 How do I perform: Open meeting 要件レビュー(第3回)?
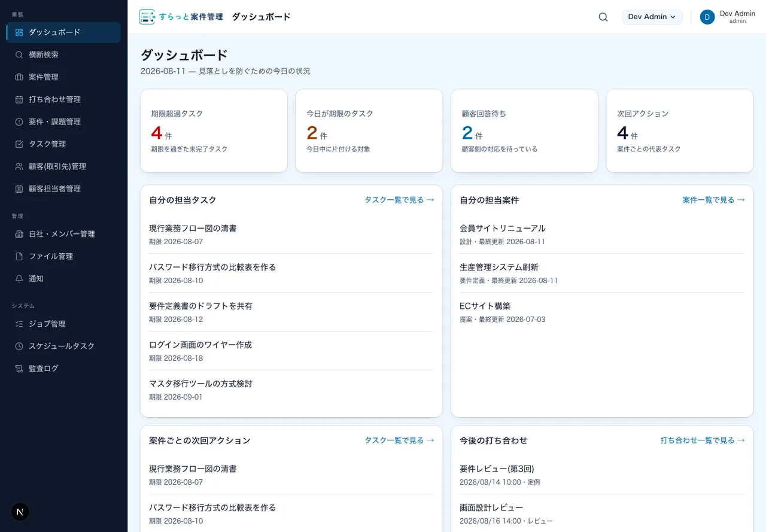click(x=602, y=475)
